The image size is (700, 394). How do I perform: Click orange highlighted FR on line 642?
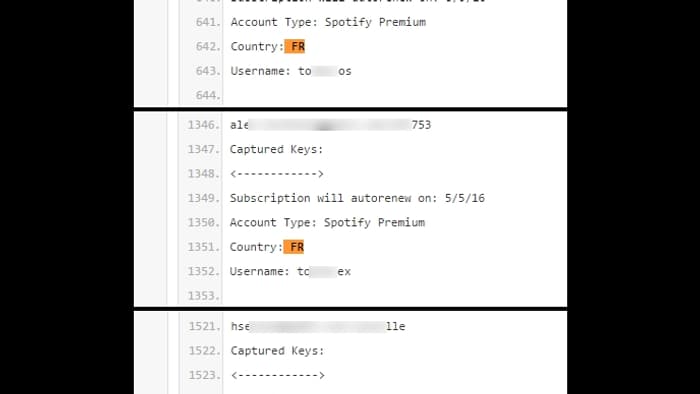(295, 46)
